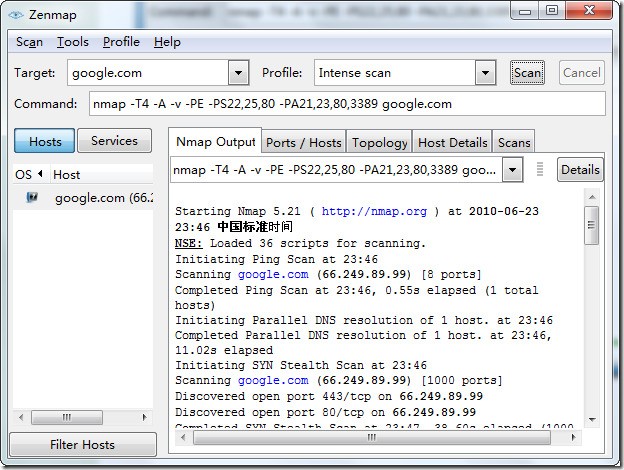Select google.com row in host list
Viewport: 624px width, 470px height.
pos(83,197)
